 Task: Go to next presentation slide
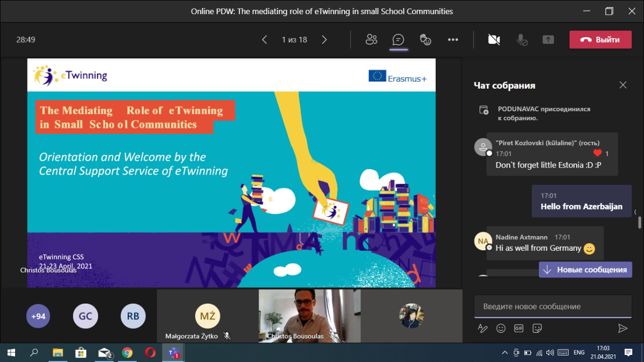pos(325,40)
